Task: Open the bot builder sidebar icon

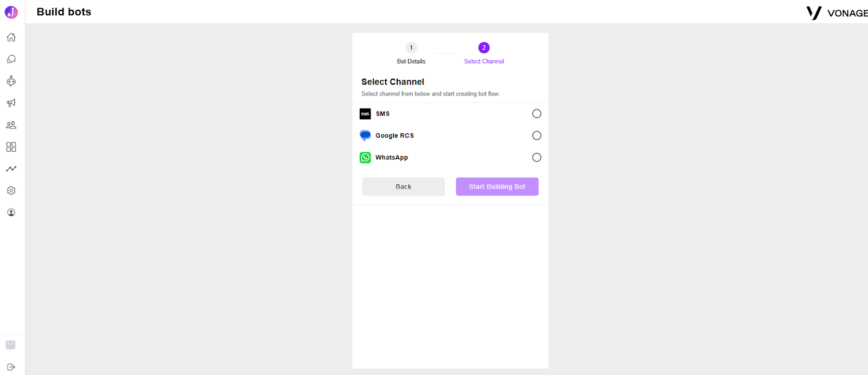Action: 11,81
